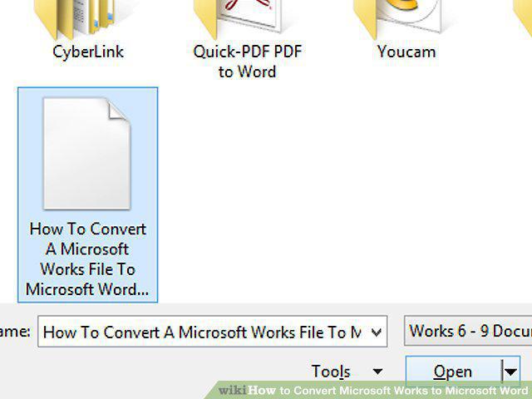Open the Works 6 - 9 Document file type dropdown
The image size is (532, 399).
[468, 331]
